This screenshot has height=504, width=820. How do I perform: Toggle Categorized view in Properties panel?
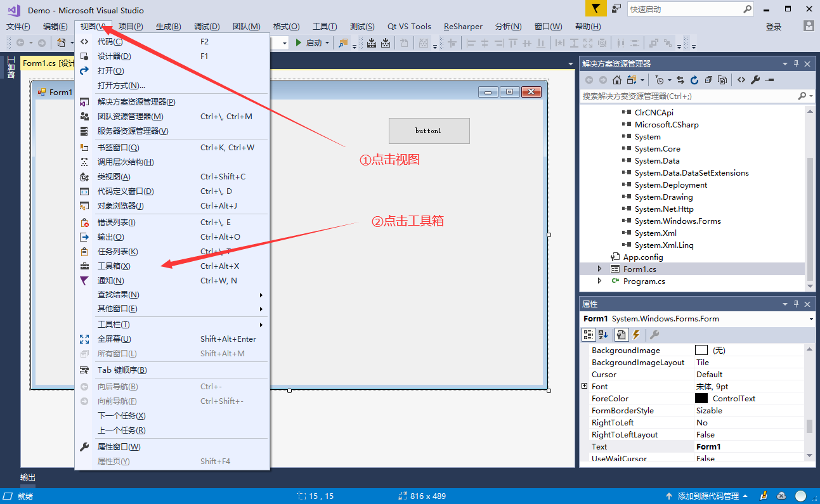589,335
